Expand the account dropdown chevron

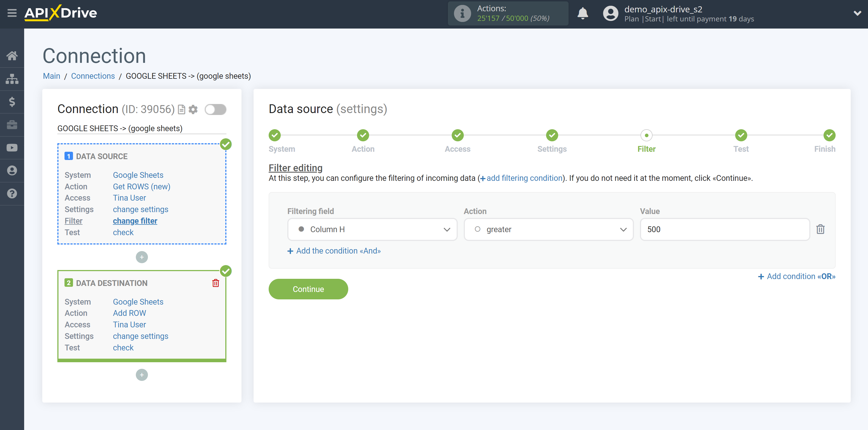857,13
